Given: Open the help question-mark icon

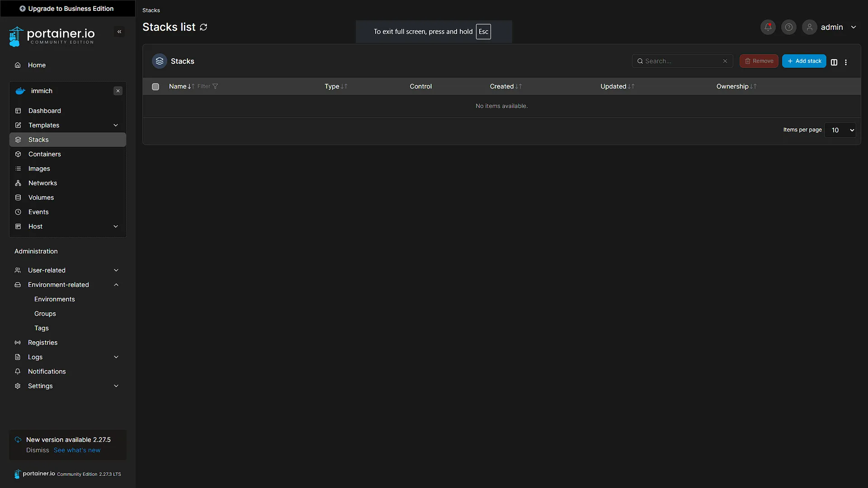Looking at the screenshot, I should click(x=789, y=27).
